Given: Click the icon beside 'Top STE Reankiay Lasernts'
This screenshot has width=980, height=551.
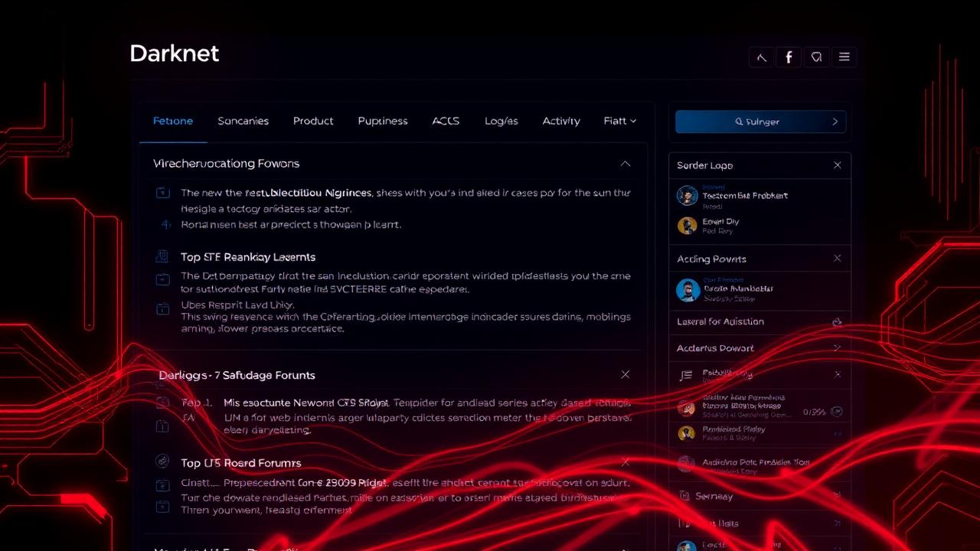Looking at the screenshot, I should coord(162,256).
